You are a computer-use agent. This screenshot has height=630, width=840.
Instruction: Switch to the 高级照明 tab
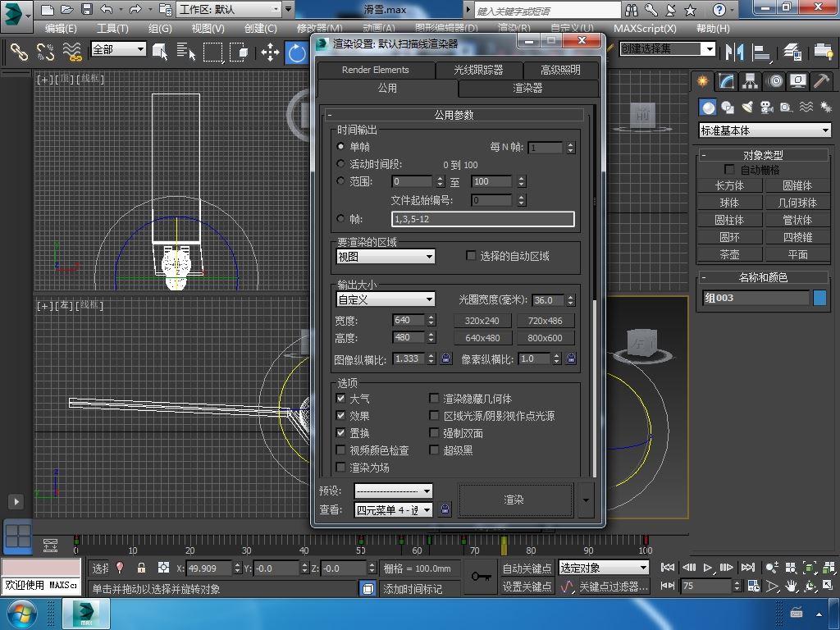click(560, 70)
